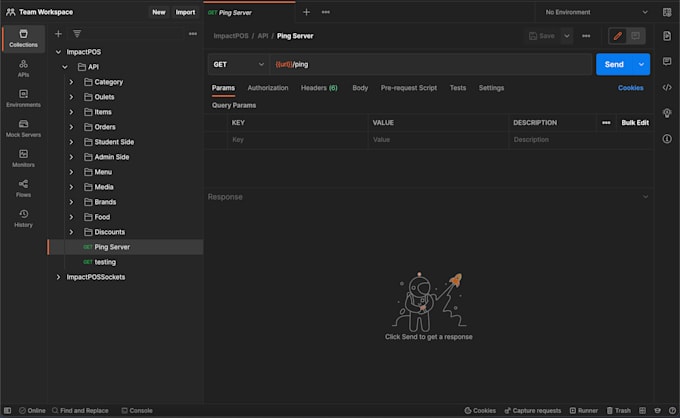This screenshot has width=680, height=418.
Task: Open the History sidebar panel
Action: tap(23, 218)
